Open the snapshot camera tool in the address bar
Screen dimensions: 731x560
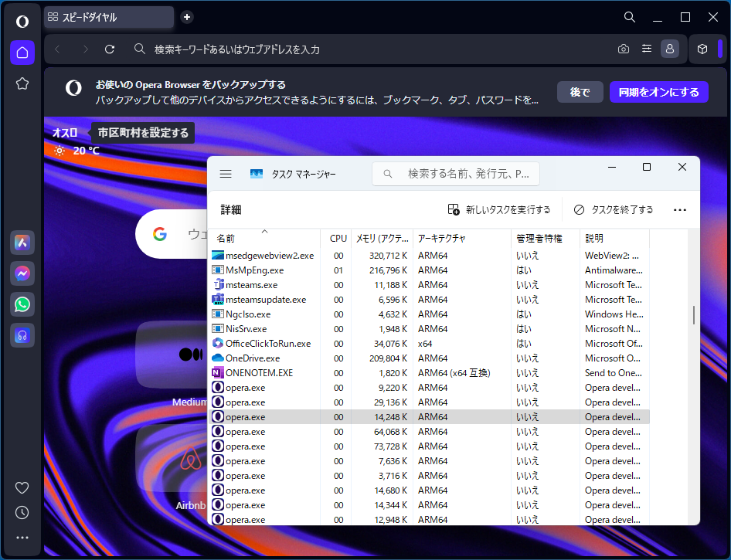[624, 48]
